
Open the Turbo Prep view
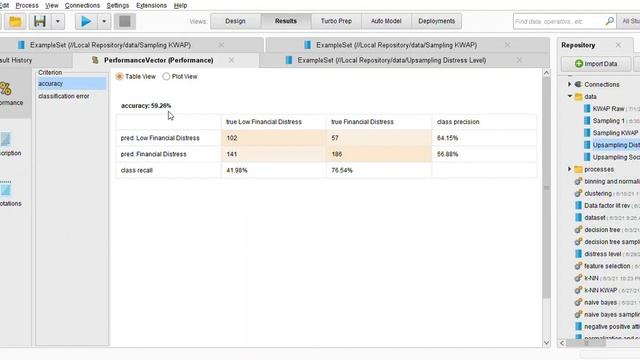click(x=336, y=21)
